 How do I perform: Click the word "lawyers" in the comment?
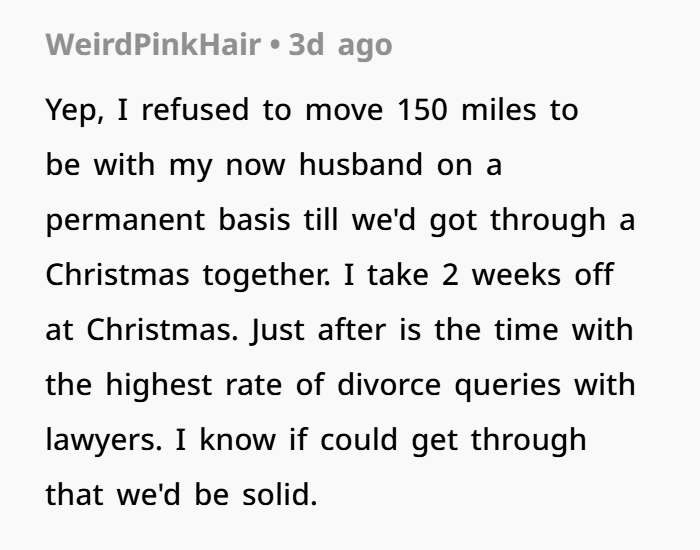click(98, 440)
